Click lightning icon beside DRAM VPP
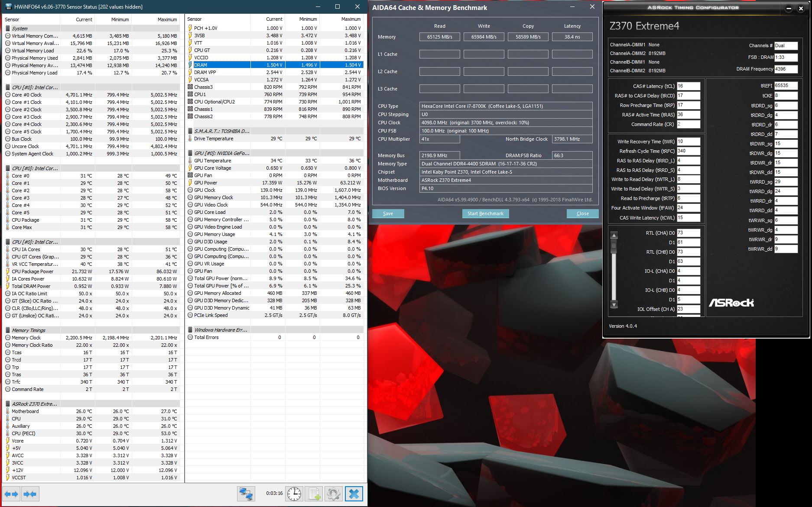 (x=190, y=72)
